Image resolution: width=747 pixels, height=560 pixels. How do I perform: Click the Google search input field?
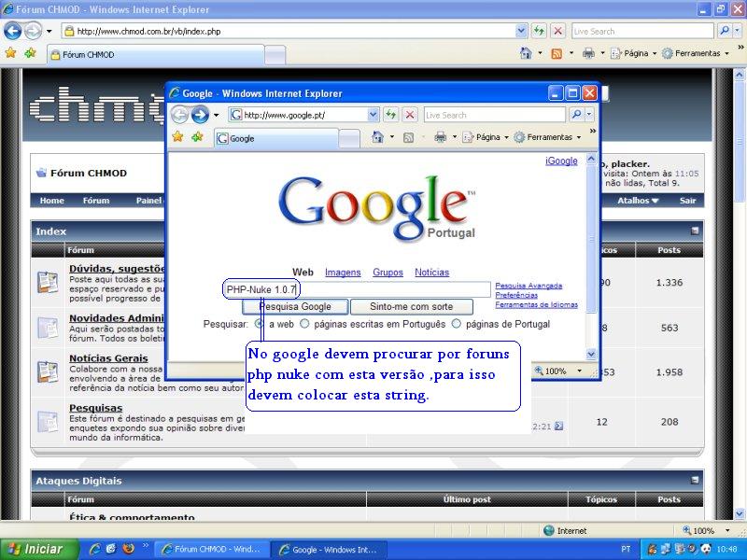[x=357, y=289]
